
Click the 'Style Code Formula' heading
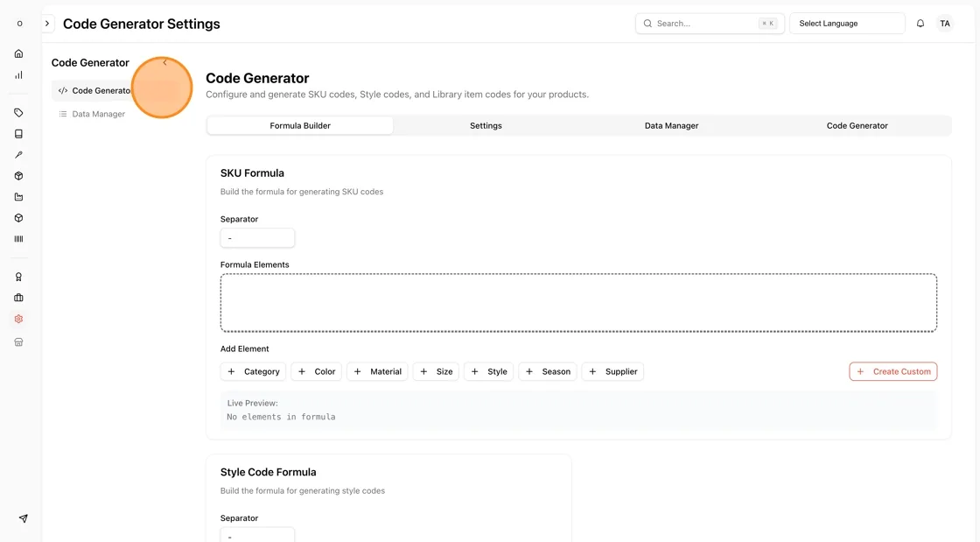pyautogui.click(x=268, y=472)
